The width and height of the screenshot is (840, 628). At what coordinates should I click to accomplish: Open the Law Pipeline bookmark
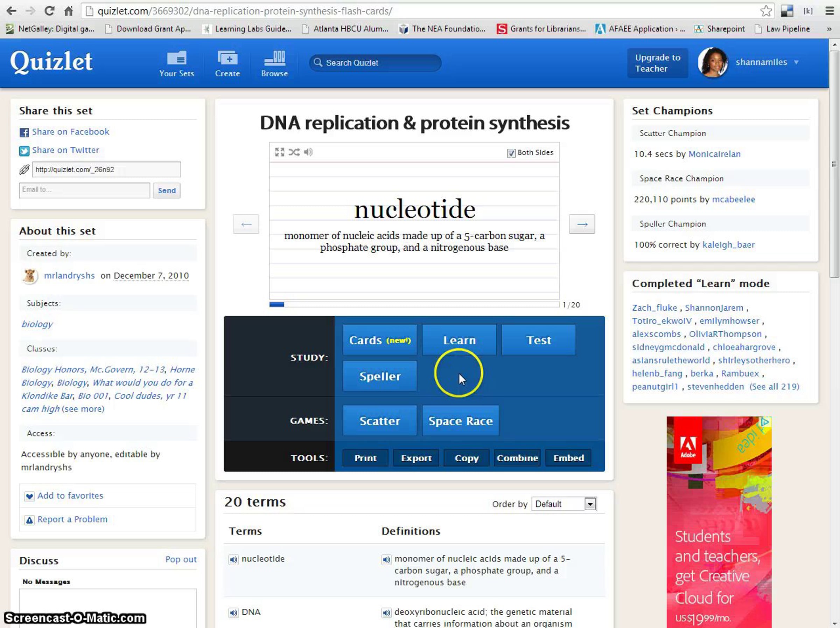coord(782,29)
